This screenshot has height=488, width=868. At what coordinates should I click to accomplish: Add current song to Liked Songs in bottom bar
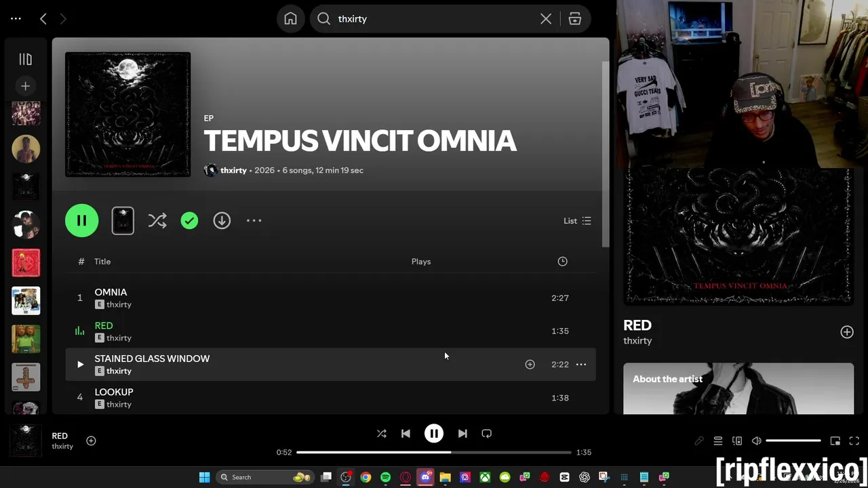(91, 441)
